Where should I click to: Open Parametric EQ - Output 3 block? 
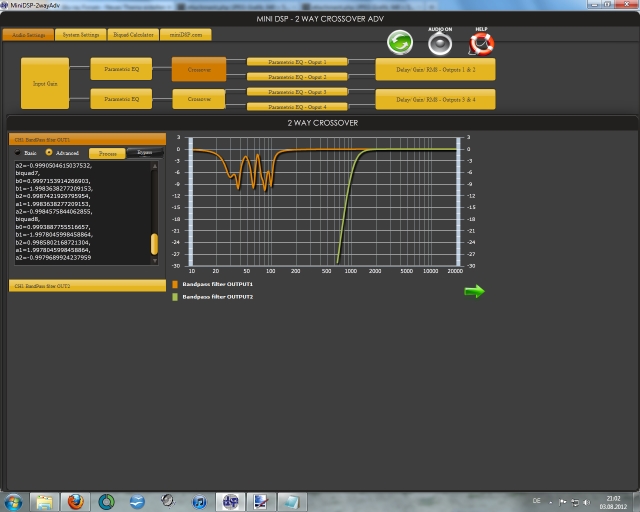(x=297, y=92)
